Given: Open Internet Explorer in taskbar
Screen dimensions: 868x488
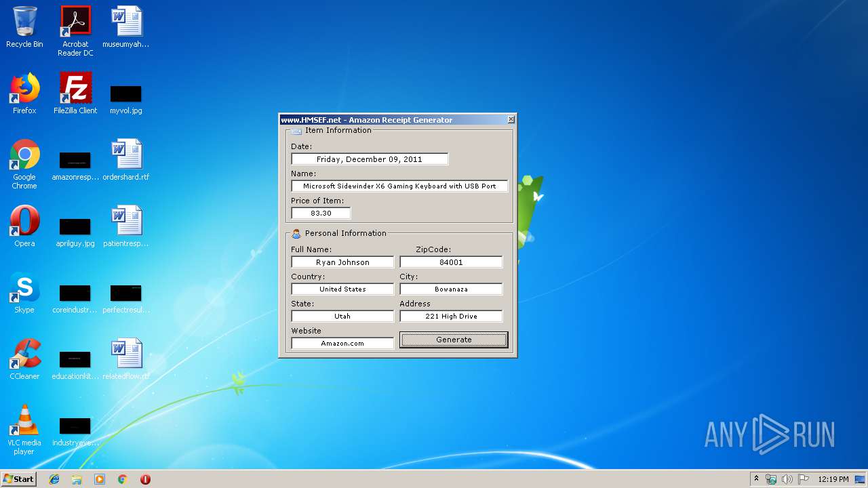Looking at the screenshot, I should pos(54,479).
